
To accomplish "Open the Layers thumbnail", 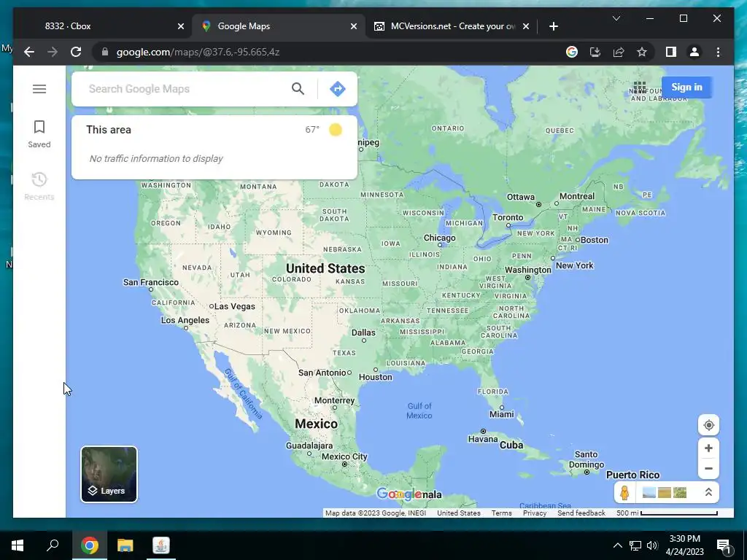I will point(109,474).
